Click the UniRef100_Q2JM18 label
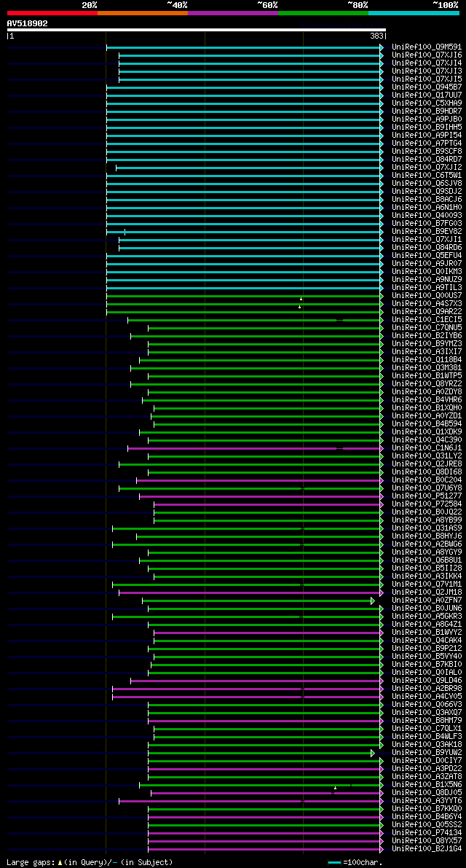Image resolution: width=466 pixels, height=868 pixels. pyautogui.click(x=426, y=593)
